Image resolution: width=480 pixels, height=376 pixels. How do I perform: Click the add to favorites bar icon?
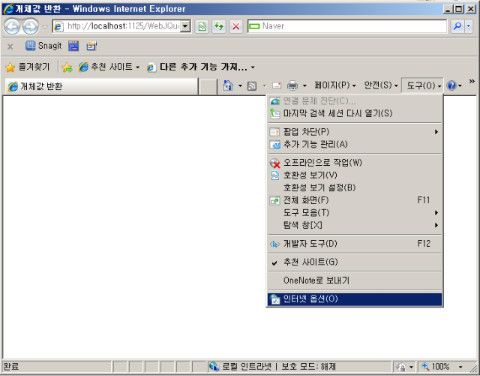[67, 67]
